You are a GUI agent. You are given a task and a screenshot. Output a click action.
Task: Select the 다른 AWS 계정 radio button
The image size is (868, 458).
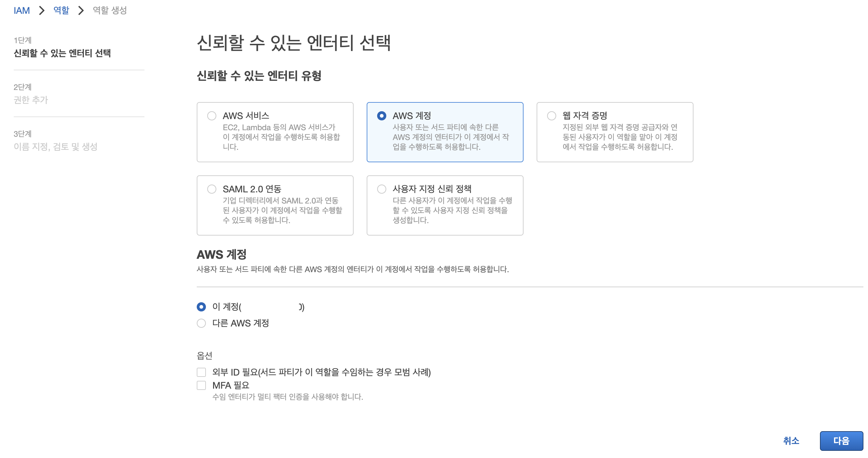coord(201,324)
